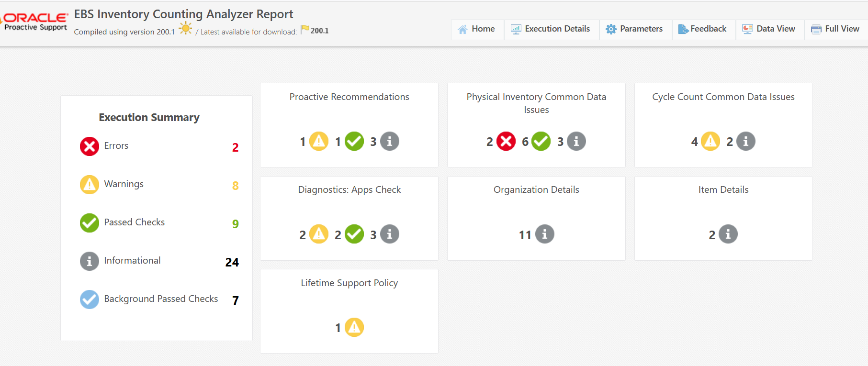Click the warning icon in Proactive Recommendations card
This screenshot has width=868, height=366.
(319, 141)
